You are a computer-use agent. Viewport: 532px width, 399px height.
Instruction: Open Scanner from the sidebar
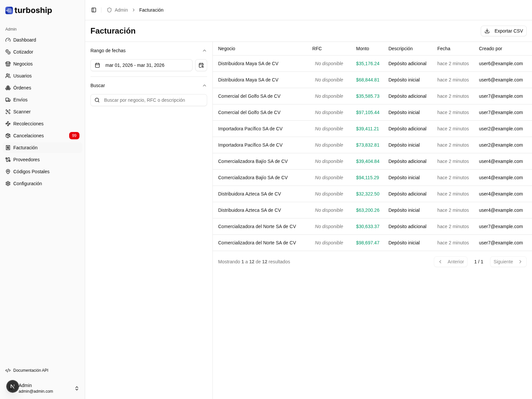(22, 112)
